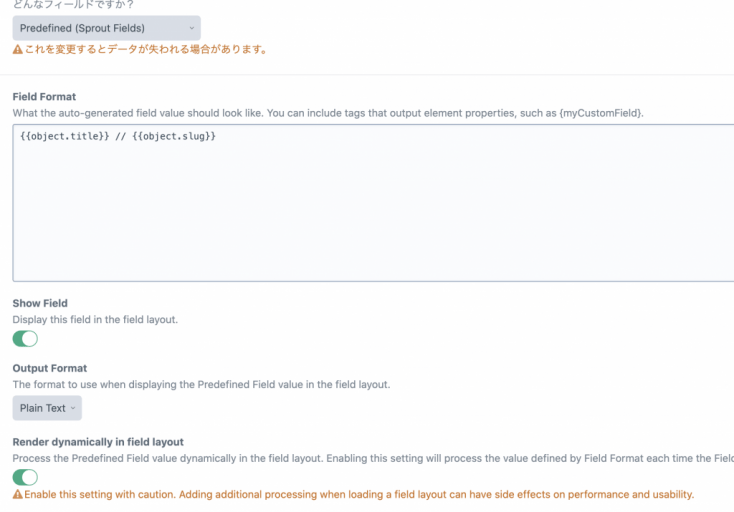
Task: Click the Output Format description text
Action: (200, 384)
